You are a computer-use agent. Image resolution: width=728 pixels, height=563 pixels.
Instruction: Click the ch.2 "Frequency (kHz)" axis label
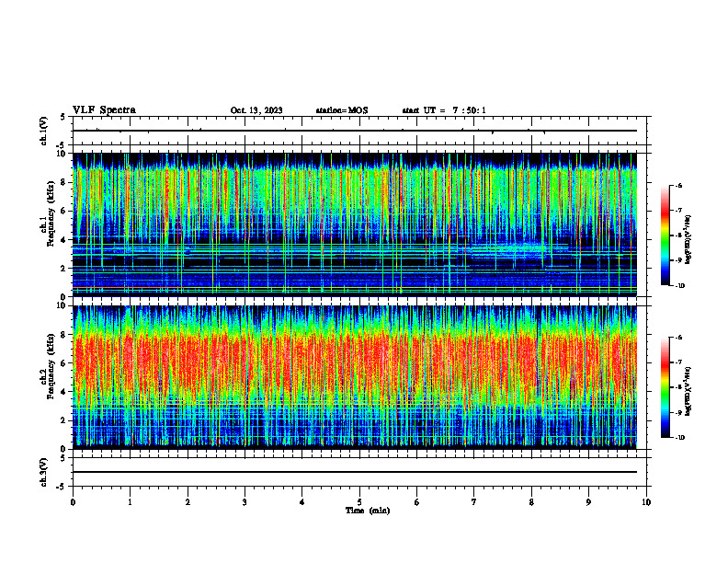click(51, 365)
